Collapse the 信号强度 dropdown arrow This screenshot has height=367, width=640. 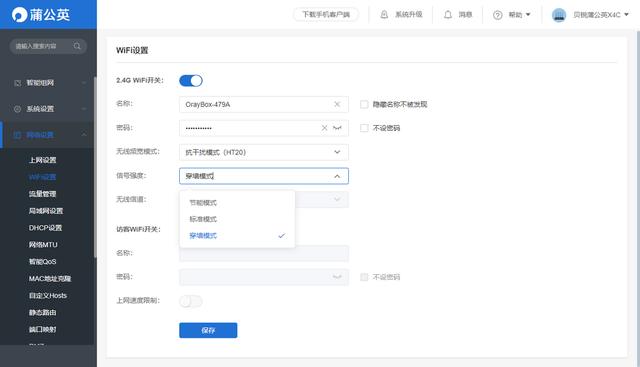click(337, 176)
